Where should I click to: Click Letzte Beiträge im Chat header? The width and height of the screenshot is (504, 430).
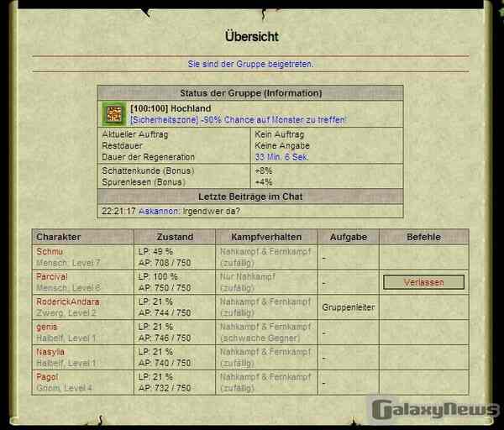(250, 197)
